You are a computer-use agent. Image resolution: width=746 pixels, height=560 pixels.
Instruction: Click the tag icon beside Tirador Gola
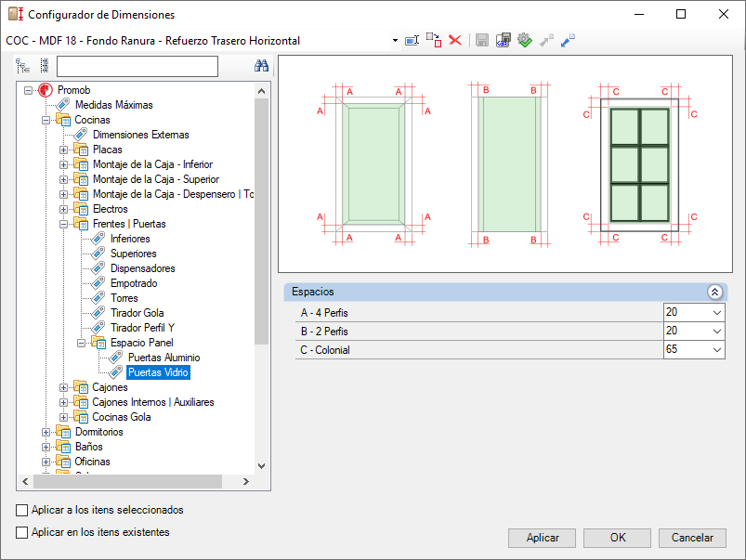pos(98,313)
